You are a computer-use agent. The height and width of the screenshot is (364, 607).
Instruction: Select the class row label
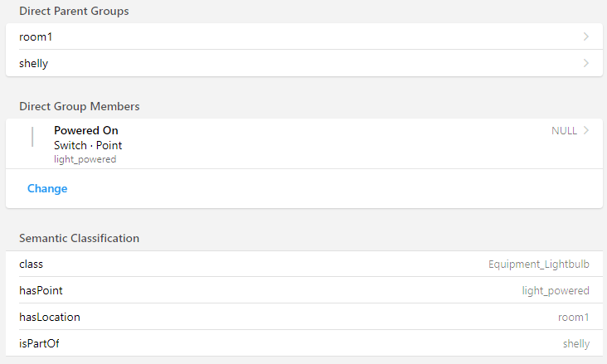pos(31,264)
